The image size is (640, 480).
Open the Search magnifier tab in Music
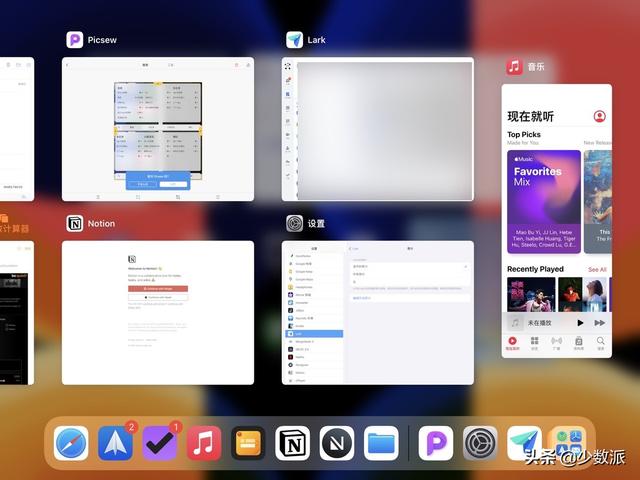point(600,343)
